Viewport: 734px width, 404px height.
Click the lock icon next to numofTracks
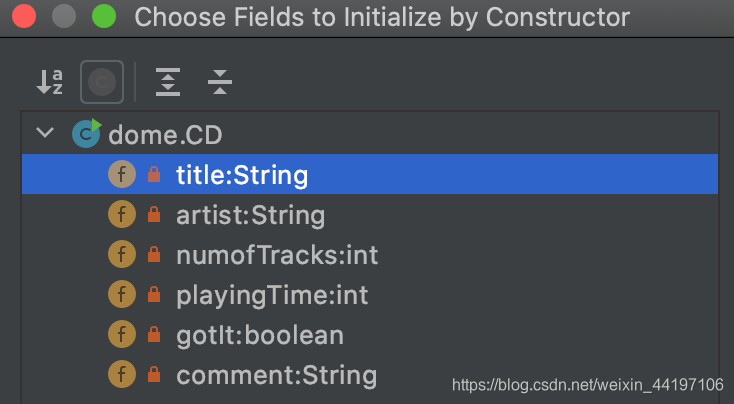coord(154,255)
